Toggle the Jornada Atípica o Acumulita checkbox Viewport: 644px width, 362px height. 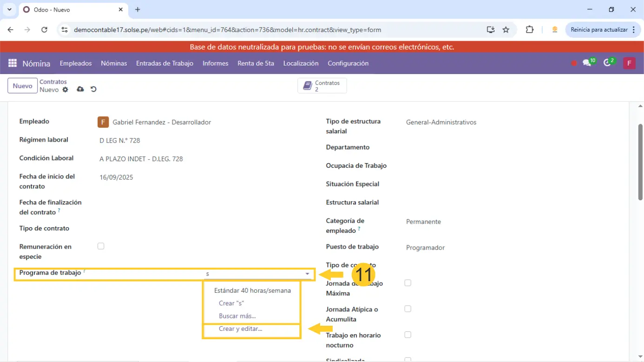407,309
